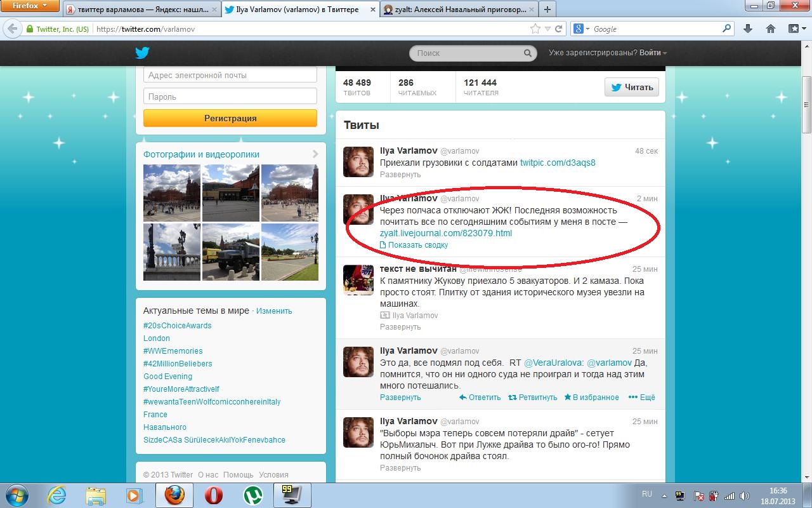Screen dimensions: 812x508
Task: Open zyalt.livejournal.com/823079.html link
Action: point(446,233)
